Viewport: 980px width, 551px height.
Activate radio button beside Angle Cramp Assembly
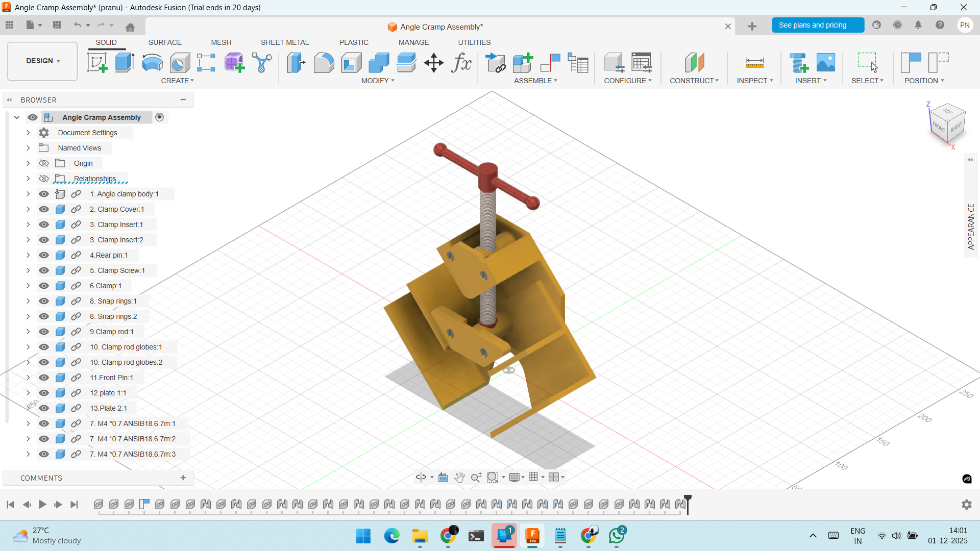pos(159,117)
